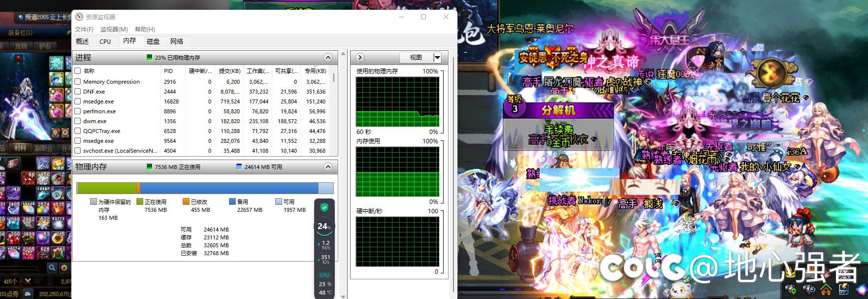Image resolution: width=868 pixels, height=299 pixels.
Task: Click the 可用 light blue memory bar segment
Action: (325, 188)
